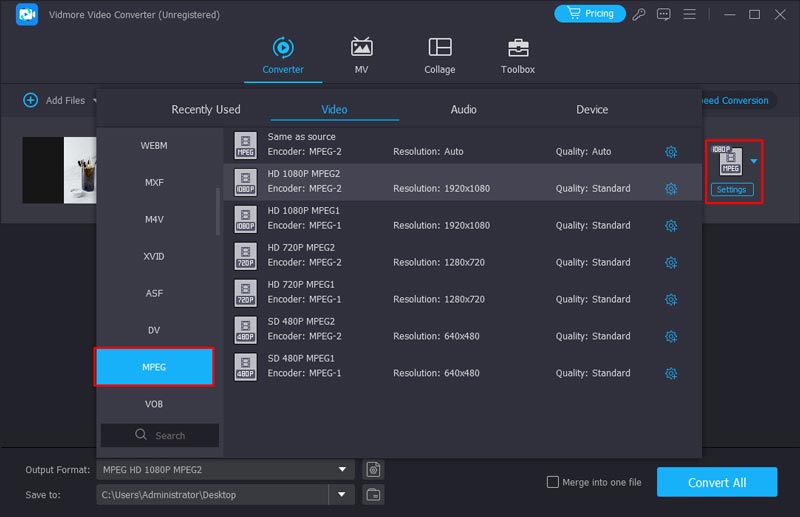The width and height of the screenshot is (800, 517).
Task: Expand the Save to path dropdown
Action: click(342, 494)
